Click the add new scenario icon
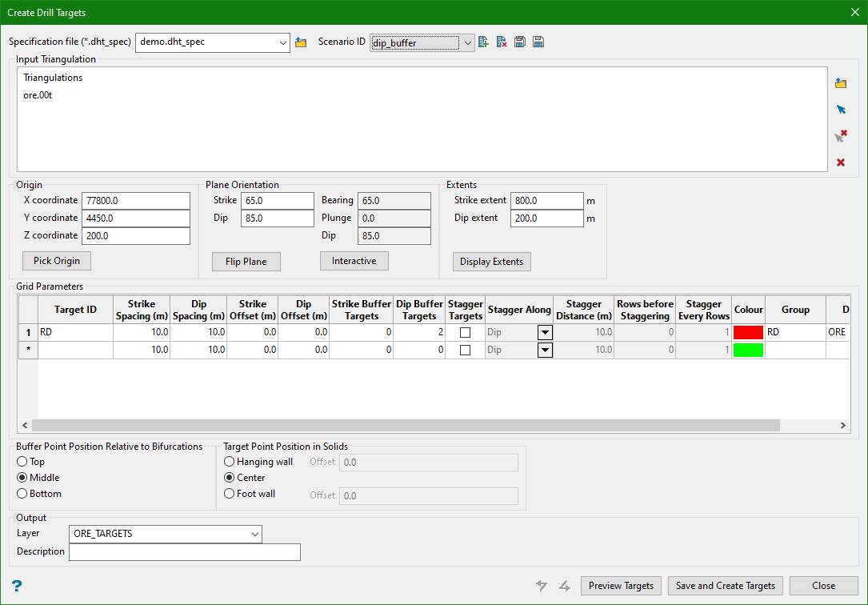This screenshot has width=868, height=605. 483,42
